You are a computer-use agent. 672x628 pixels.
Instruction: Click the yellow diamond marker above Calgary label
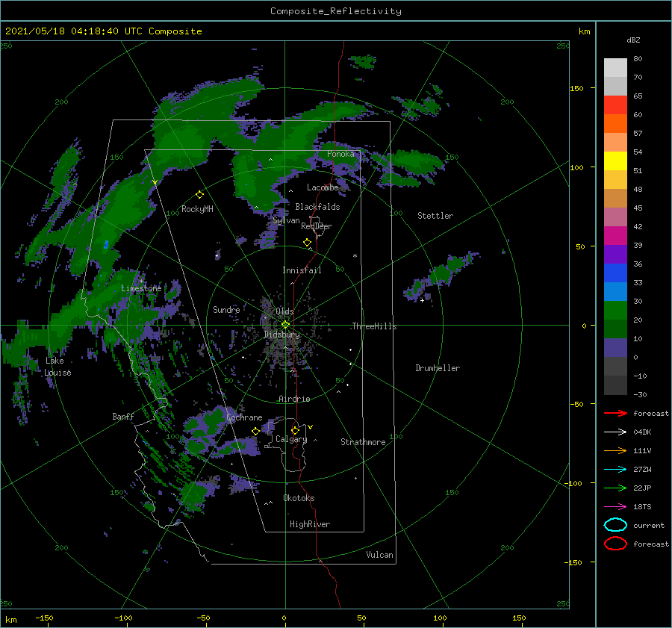point(295,430)
